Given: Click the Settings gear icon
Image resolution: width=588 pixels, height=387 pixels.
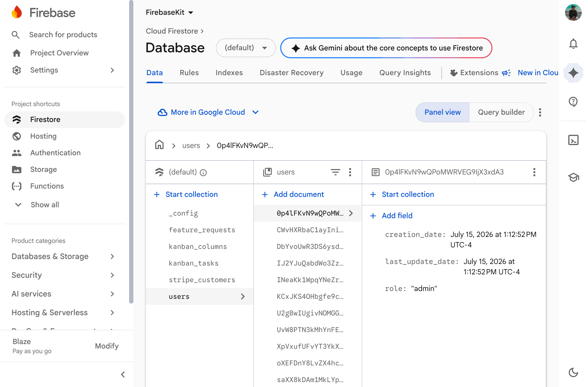Looking at the screenshot, I should [17, 70].
